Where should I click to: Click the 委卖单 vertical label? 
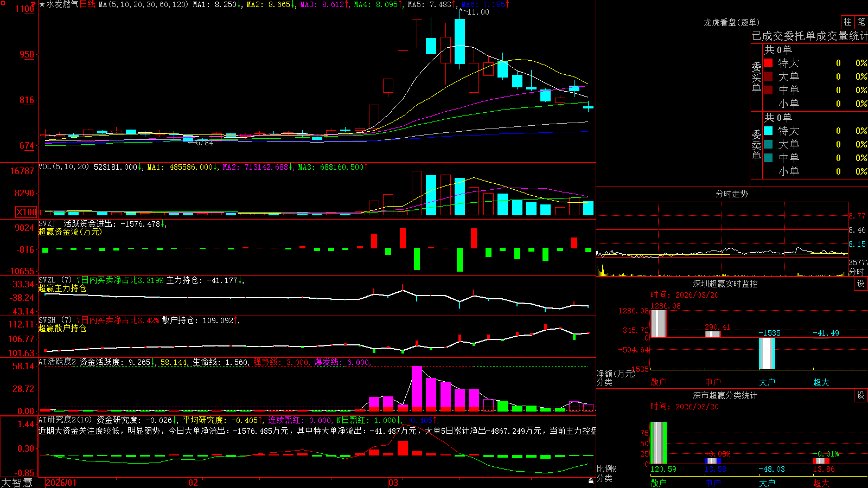click(x=756, y=145)
